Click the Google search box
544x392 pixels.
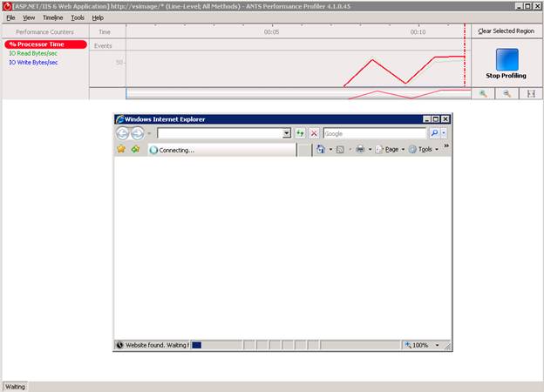point(374,133)
